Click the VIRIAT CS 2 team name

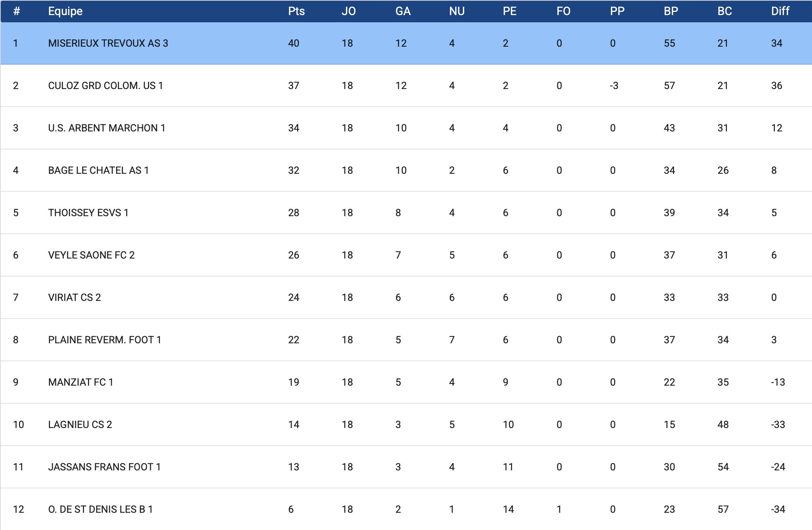(74, 298)
